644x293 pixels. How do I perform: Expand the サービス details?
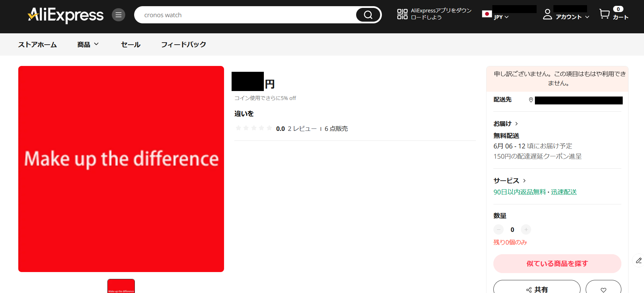click(510, 181)
